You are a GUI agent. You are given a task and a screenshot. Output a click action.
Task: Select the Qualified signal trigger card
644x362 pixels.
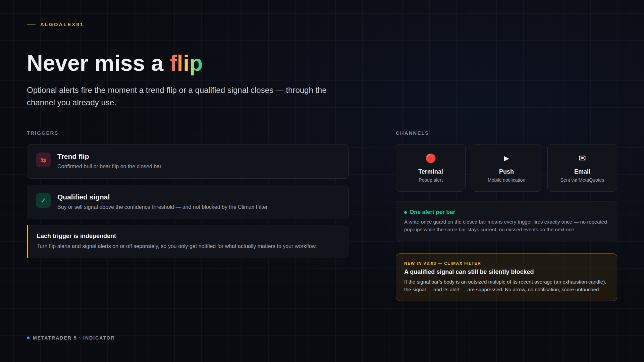pyautogui.click(x=188, y=202)
